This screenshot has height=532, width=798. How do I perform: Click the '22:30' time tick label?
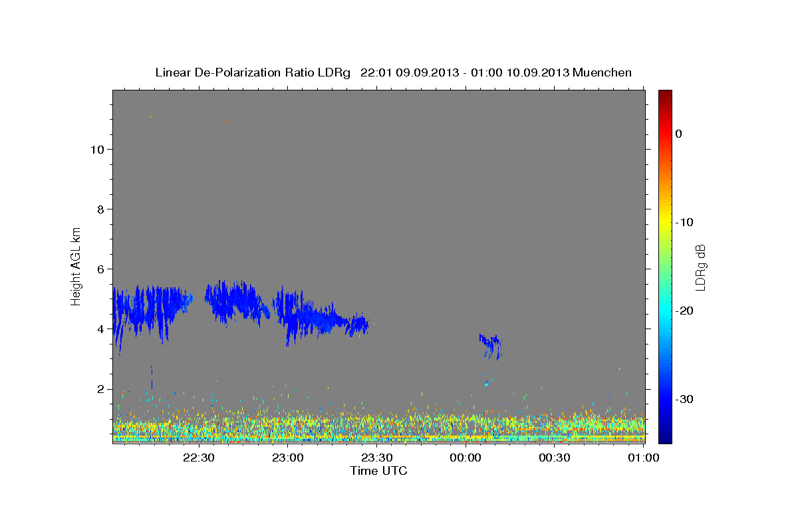(x=199, y=458)
